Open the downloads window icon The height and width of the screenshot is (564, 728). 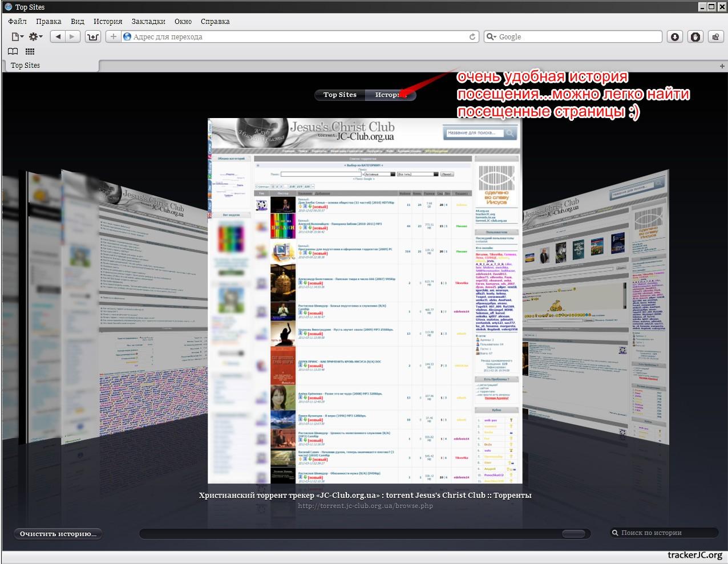pos(675,36)
